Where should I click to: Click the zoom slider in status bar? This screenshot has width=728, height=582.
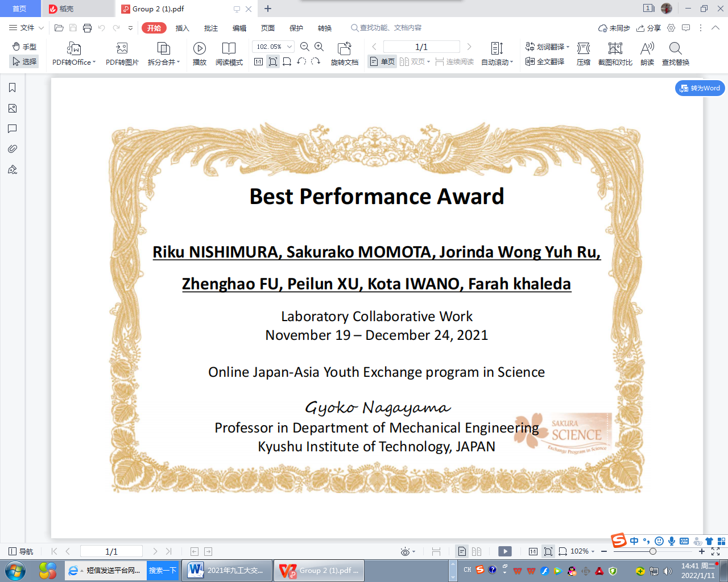click(x=652, y=551)
